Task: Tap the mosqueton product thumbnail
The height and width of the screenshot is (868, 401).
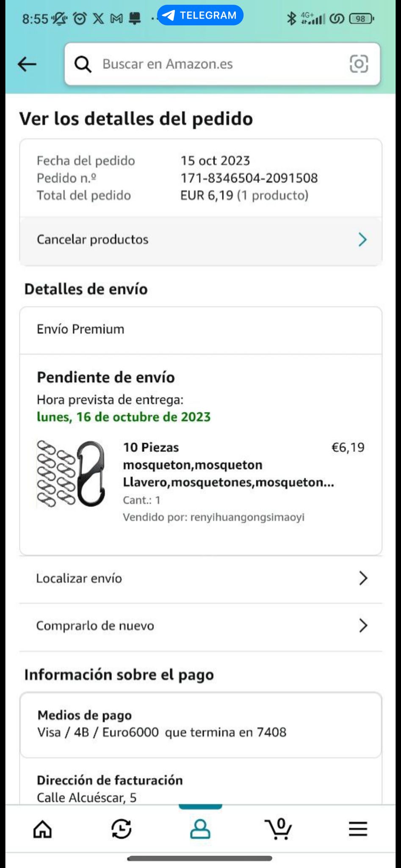Action: [71, 474]
